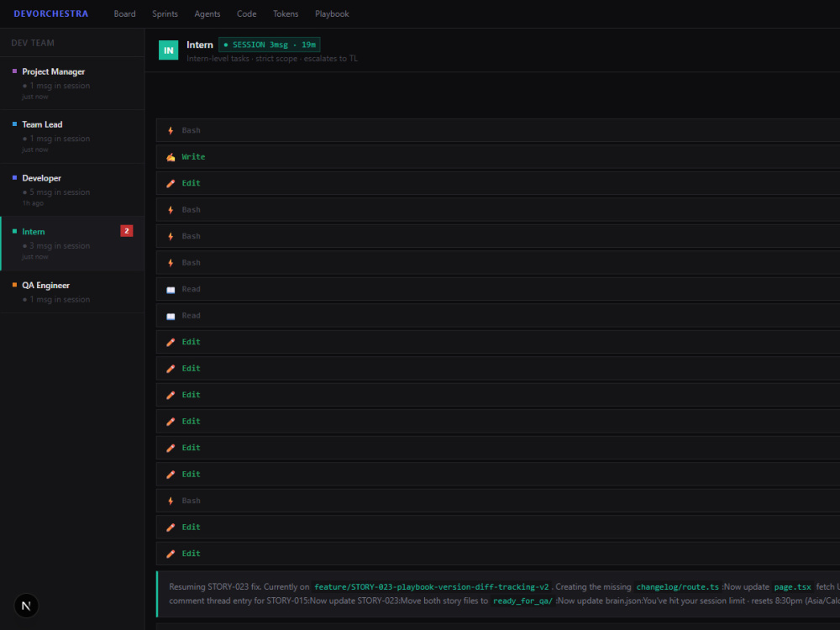
Task: Expand the Write tool call row
Action: pyautogui.click(x=497, y=157)
